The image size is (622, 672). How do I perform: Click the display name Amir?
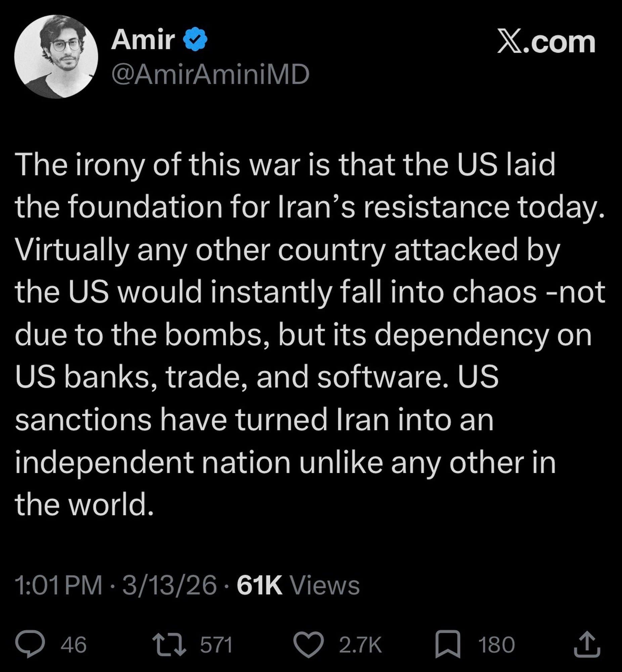click(143, 40)
